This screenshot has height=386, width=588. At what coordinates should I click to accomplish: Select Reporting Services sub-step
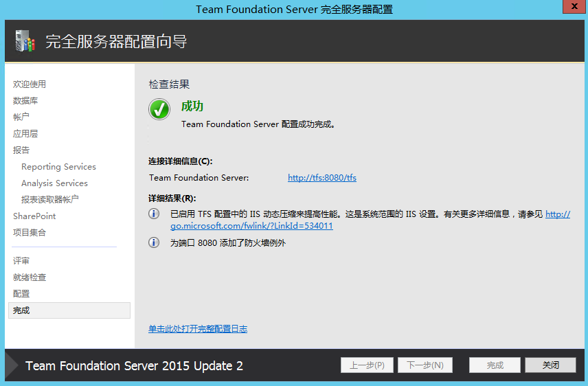[58, 166]
